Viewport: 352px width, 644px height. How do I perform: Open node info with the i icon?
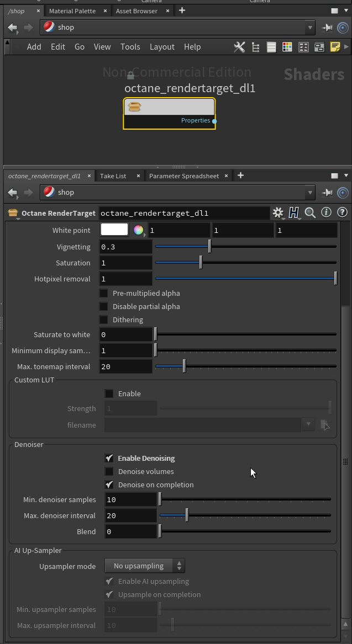tap(326, 212)
